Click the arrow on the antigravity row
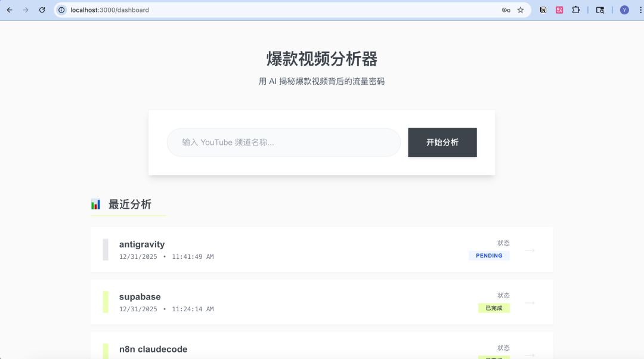 530,250
